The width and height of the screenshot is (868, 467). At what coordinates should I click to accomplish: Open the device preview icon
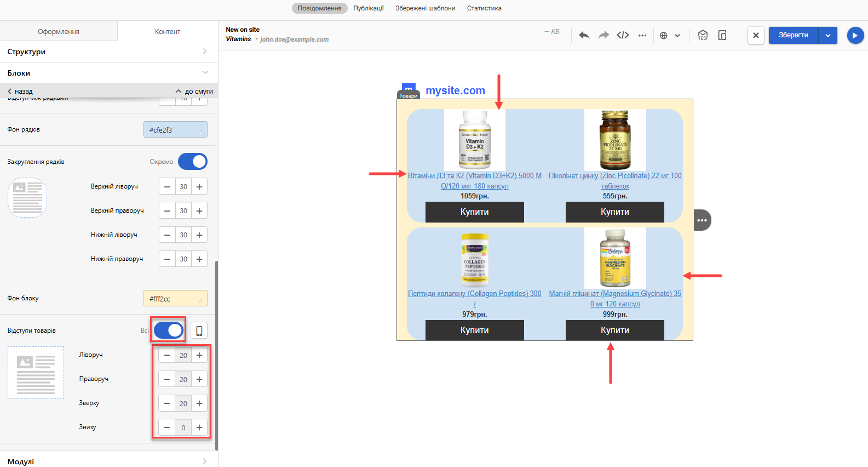tap(722, 35)
